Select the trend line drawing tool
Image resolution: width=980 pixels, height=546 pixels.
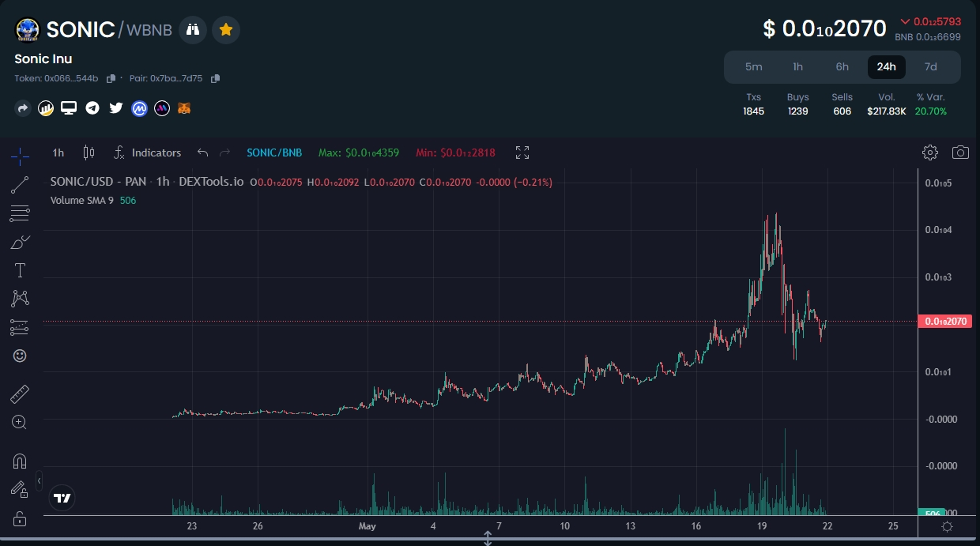(20, 185)
